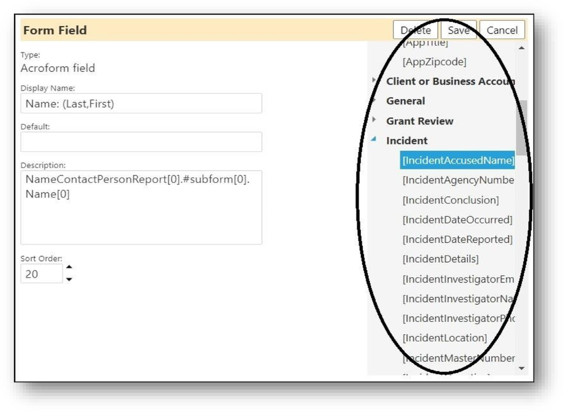Screen dimensions: 564x412
Task: Save the form field
Action: pyautogui.click(x=459, y=30)
